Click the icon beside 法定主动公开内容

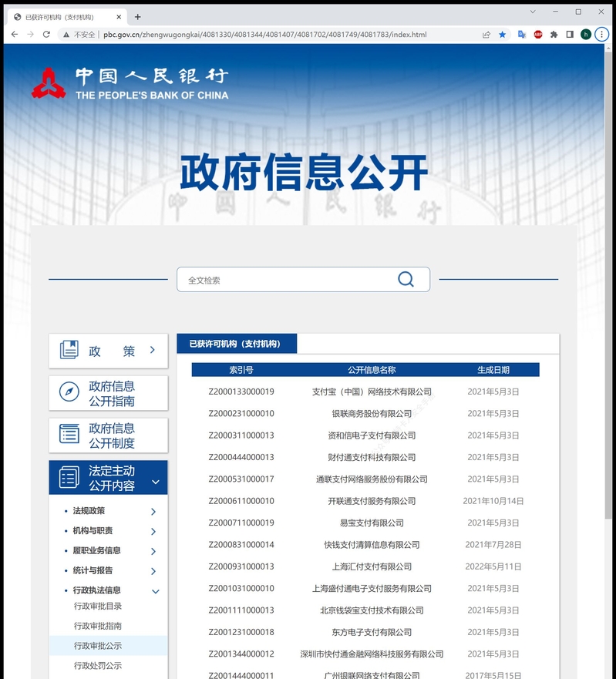click(69, 477)
